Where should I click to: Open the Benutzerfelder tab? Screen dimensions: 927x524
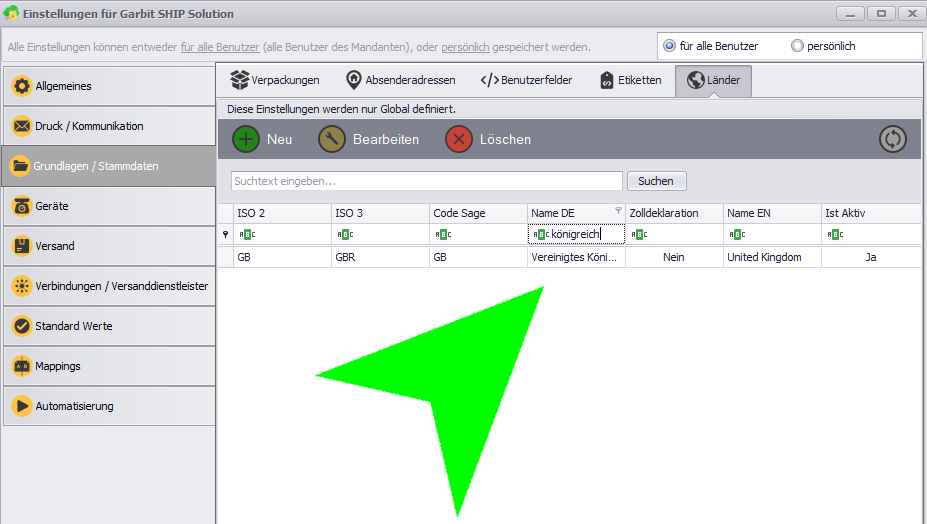click(527, 80)
